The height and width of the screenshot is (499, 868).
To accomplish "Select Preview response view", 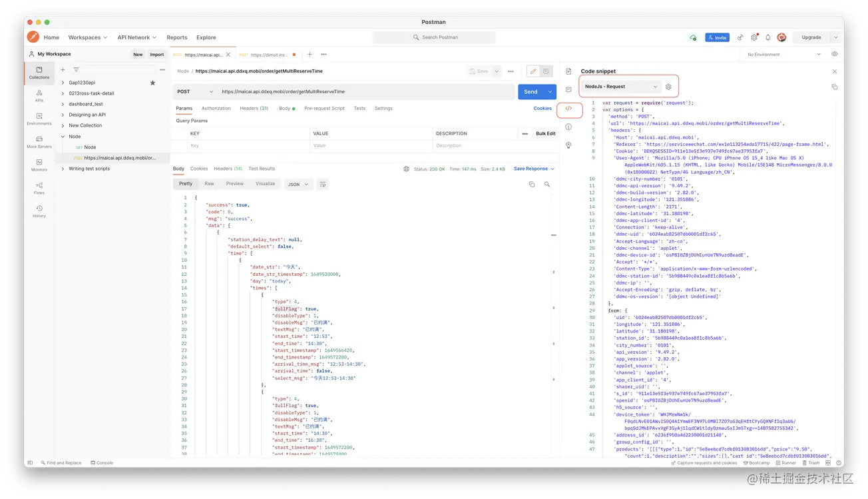I will pos(235,184).
